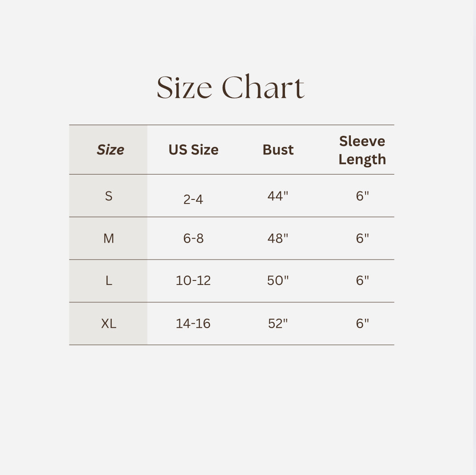Select the S size row label

(109, 196)
